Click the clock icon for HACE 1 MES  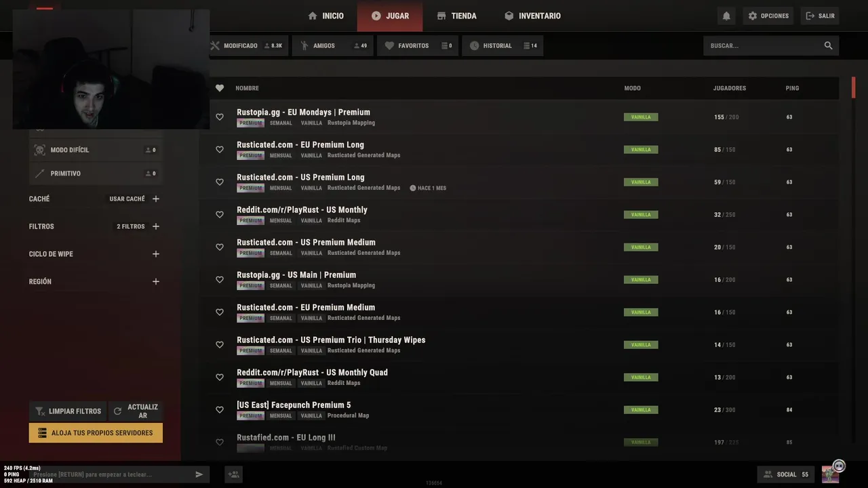click(x=413, y=188)
